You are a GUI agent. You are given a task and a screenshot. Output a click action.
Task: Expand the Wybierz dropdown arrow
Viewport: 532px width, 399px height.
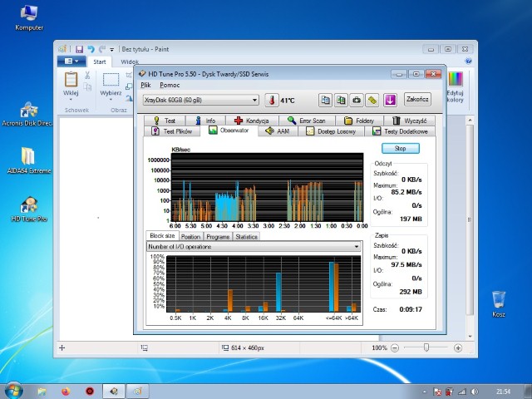(x=111, y=100)
